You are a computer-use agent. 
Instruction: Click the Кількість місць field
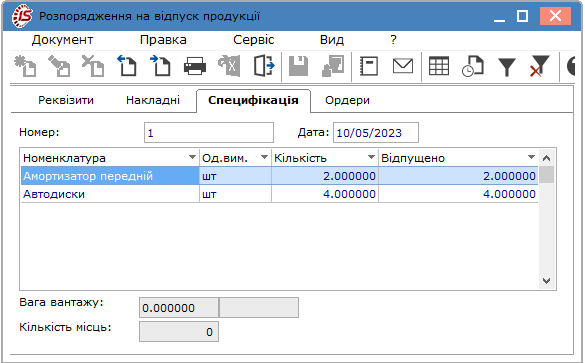click(x=179, y=332)
